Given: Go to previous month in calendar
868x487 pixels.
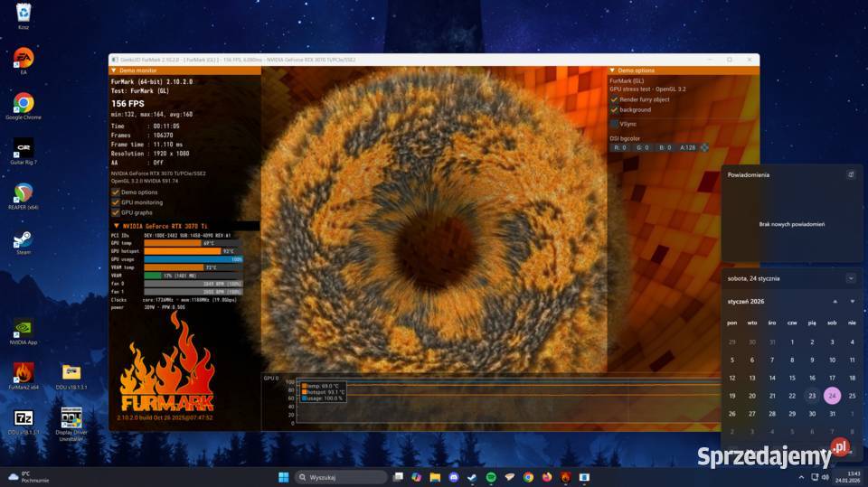Looking at the screenshot, I should point(835,301).
